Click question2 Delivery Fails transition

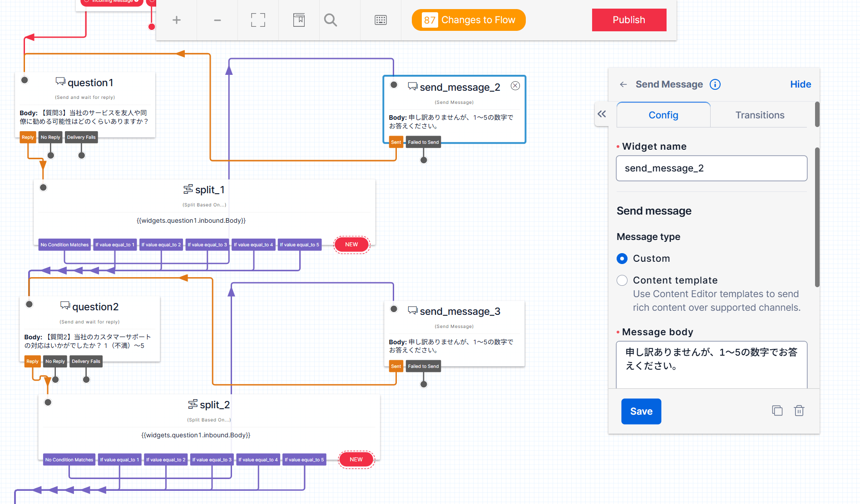click(86, 361)
